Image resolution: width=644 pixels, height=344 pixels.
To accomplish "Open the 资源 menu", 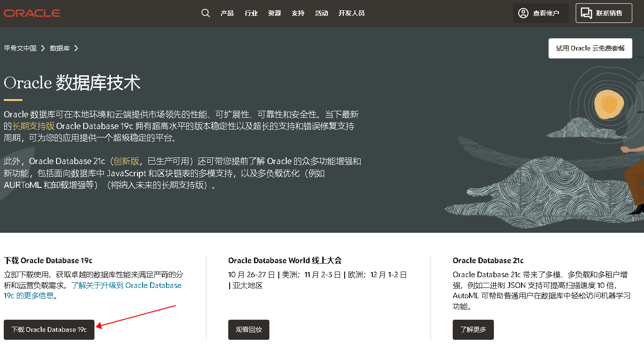I will (x=275, y=13).
